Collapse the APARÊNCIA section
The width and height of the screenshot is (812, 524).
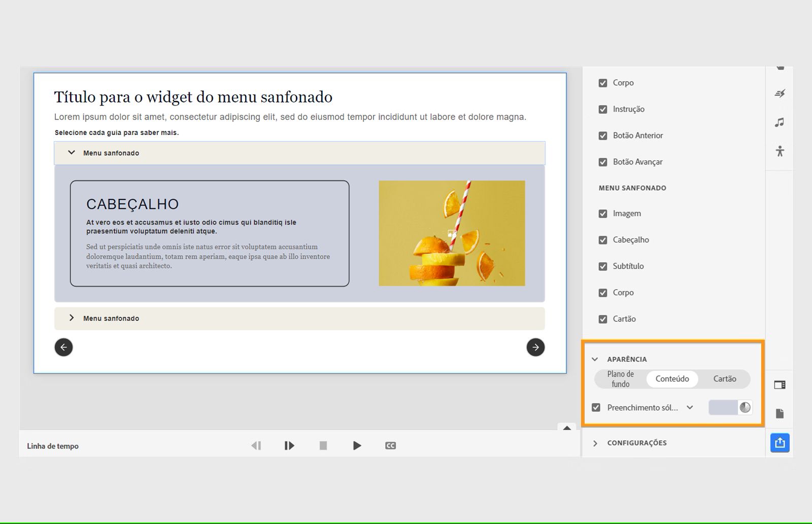(x=595, y=359)
